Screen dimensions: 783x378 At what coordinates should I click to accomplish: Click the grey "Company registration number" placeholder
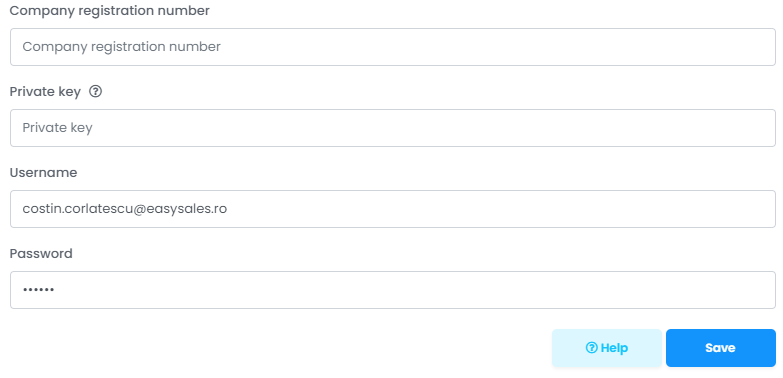pyautogui.click(x=121, y=47)
